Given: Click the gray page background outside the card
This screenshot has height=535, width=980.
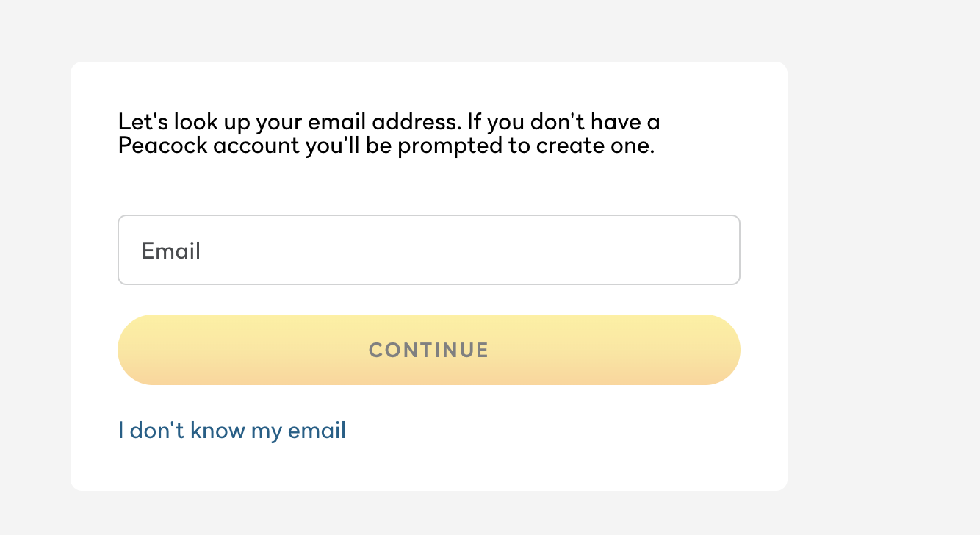Looking at the screenshot, I should 882,294.
